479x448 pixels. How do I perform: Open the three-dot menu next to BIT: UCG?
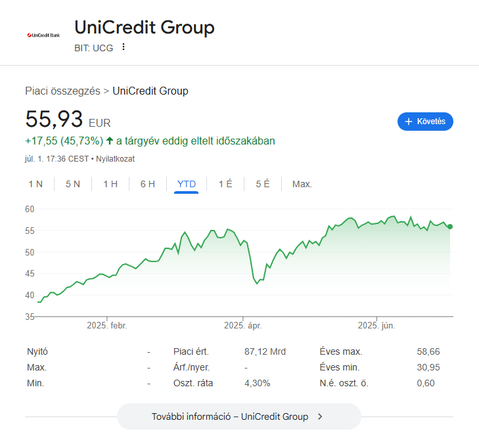(x=124, y=47)
